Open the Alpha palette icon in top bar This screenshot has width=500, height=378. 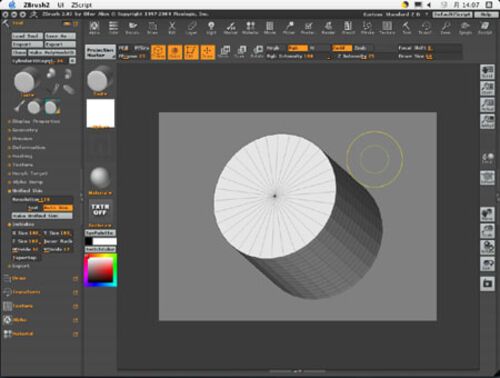coord(94,28)
